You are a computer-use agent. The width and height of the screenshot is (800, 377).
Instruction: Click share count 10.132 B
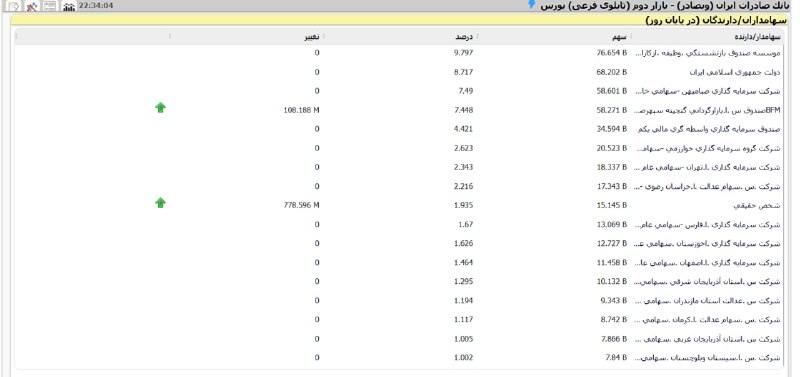(612, 282)
